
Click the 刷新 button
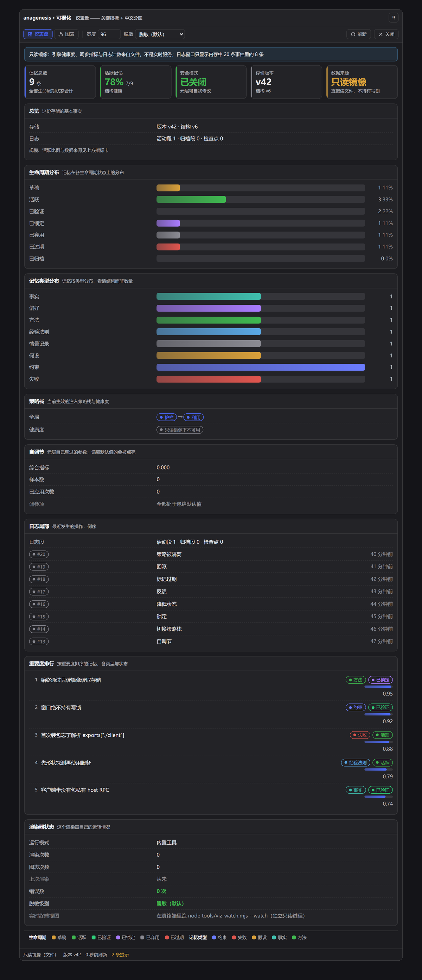click(359, 34)
